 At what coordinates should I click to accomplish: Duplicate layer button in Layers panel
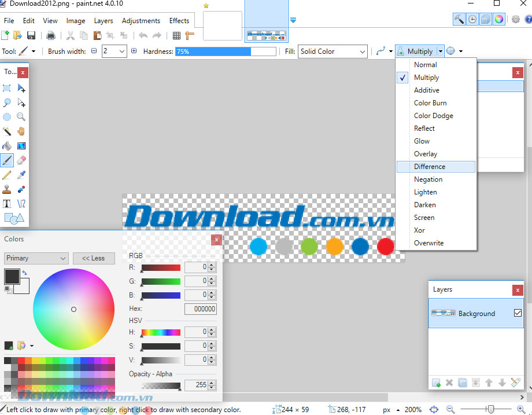click(x=463, y=383)
